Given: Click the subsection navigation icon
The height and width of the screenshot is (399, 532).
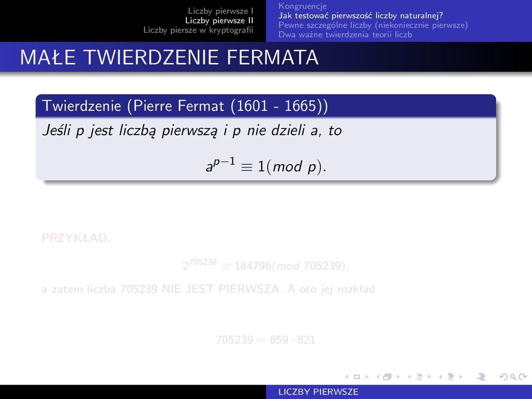Looking at the screenshot, I should (x=420, y=377).
